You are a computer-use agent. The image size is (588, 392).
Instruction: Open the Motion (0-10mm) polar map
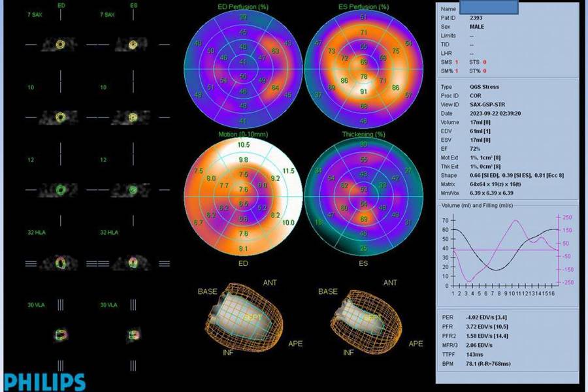tap(243, 197)
